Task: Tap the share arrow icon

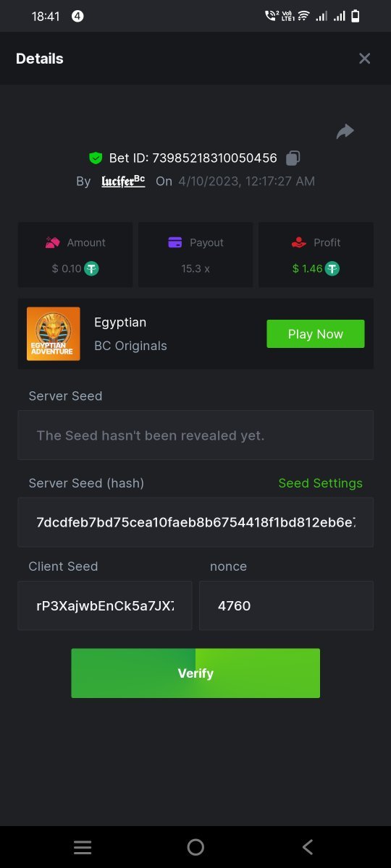Action: 345,131
